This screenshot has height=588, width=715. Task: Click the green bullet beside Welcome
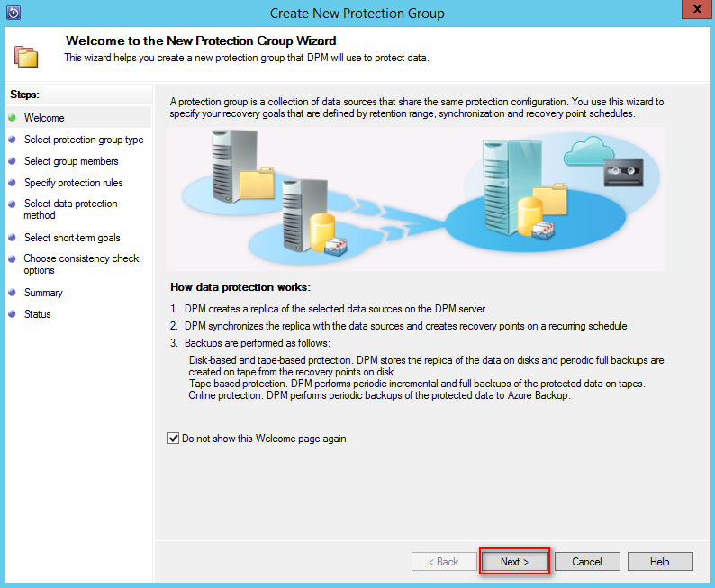13,118
